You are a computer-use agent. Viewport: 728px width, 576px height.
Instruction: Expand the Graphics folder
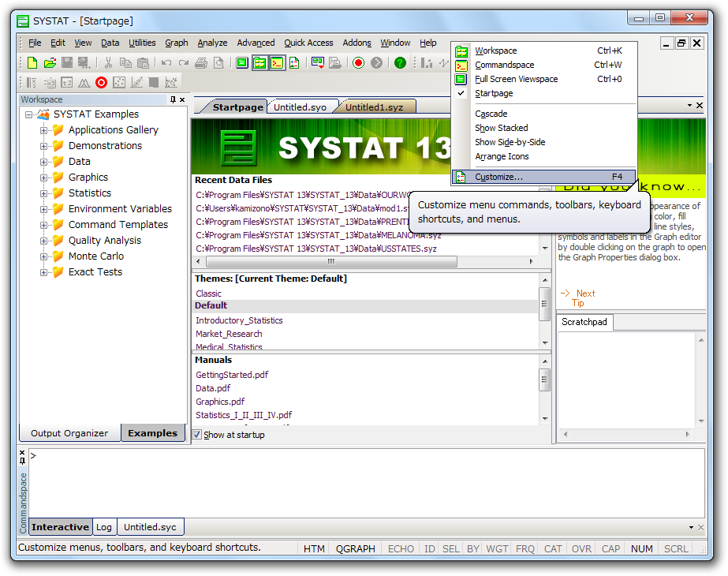[43, 178]
